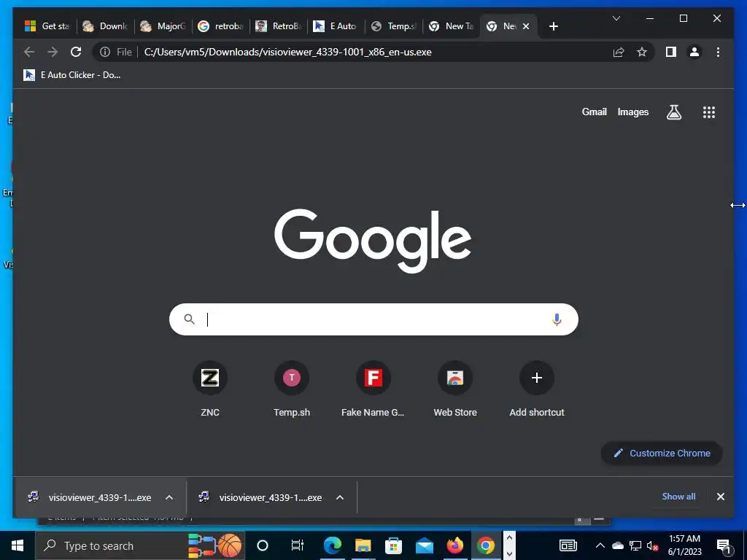Switch to the RetroB tab
Image resolution: width=747 pixels, height=560 pixels.
pos(278,26)
